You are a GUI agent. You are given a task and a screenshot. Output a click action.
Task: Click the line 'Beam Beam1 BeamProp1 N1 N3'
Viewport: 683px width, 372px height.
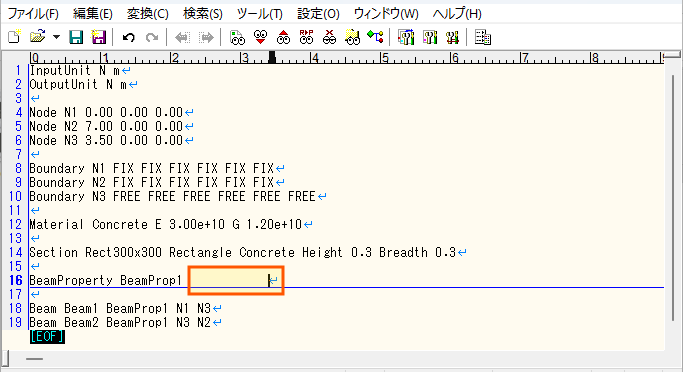click(120, 308)
